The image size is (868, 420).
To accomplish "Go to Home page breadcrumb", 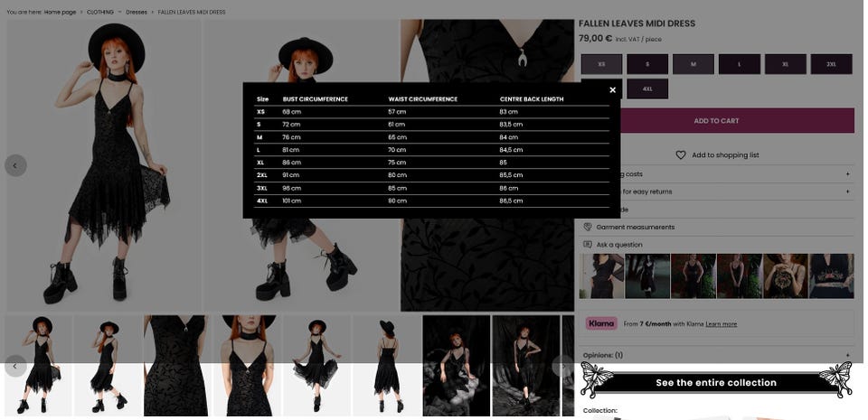I will 60,12.
